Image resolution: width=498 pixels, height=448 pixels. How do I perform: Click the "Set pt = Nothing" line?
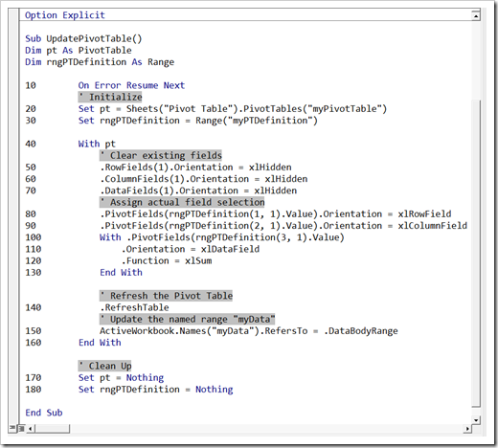121,378
